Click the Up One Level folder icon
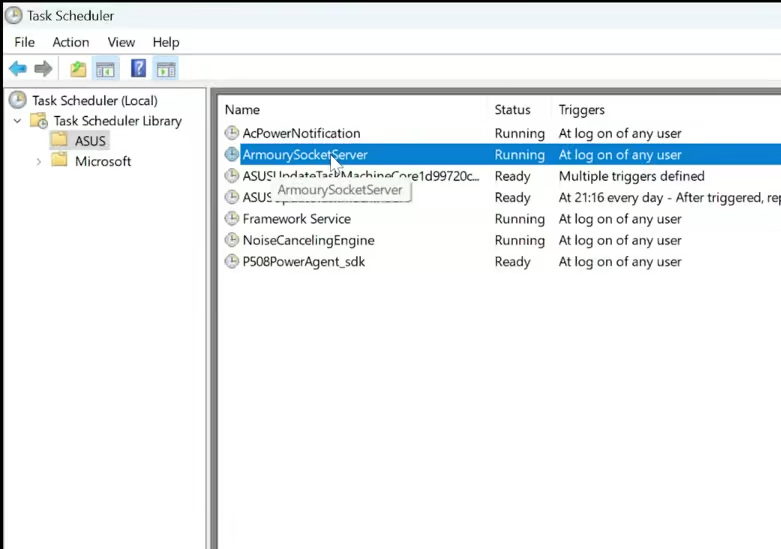This screenshot has height=549, width=781. tap(78, 69)
